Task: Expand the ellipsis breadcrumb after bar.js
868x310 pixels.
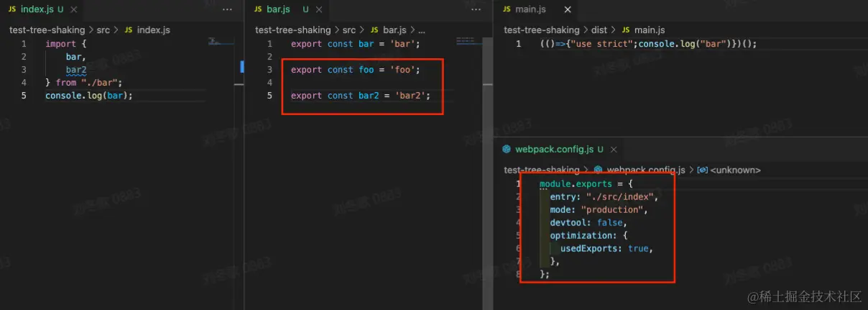Action: point(422,30)
